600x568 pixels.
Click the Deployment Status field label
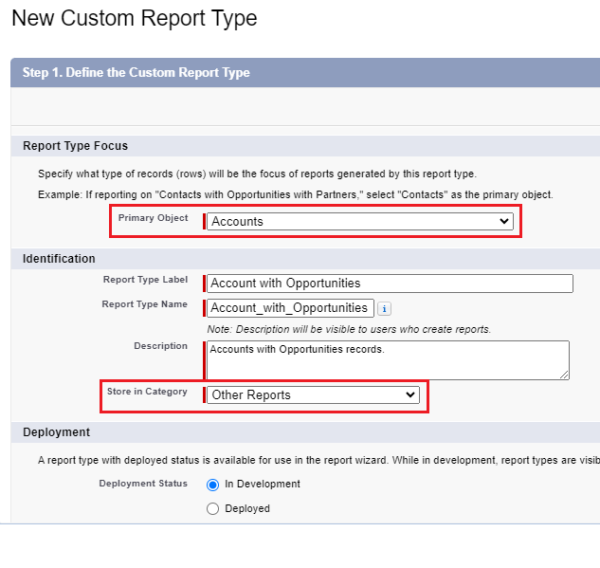click(143, 484)
